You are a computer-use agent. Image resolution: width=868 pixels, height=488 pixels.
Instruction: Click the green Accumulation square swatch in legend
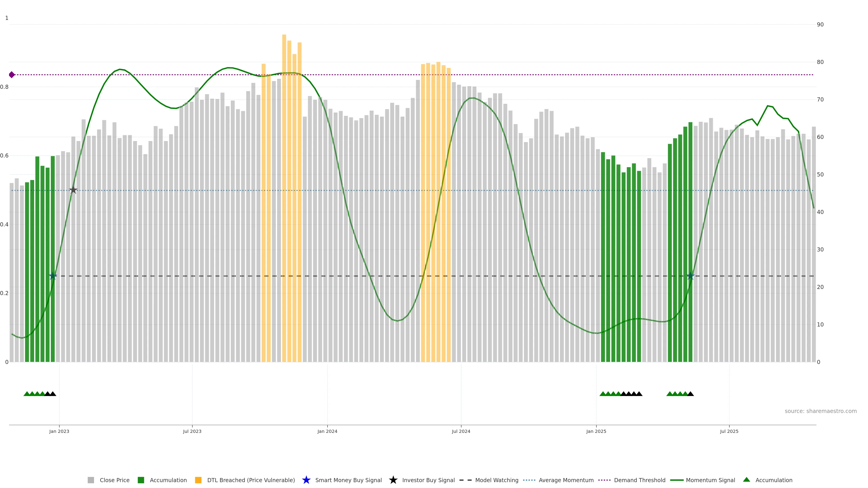pyautogui.click(x=141, y=480)
